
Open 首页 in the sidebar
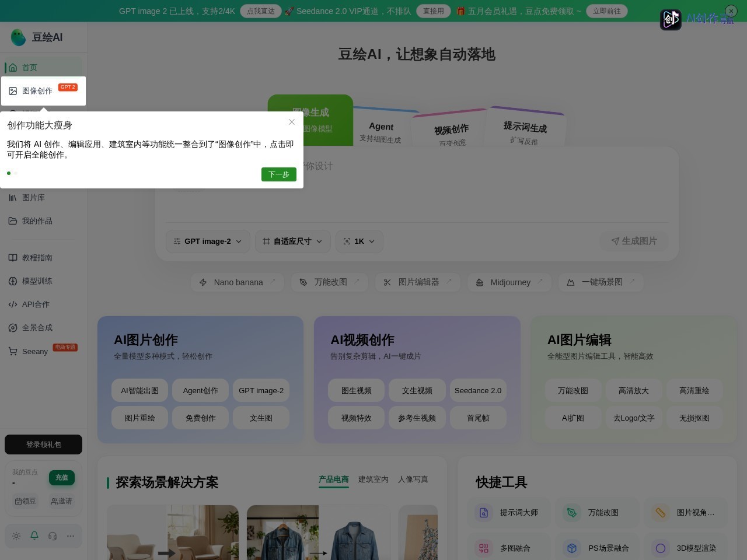tap(43, 68)
